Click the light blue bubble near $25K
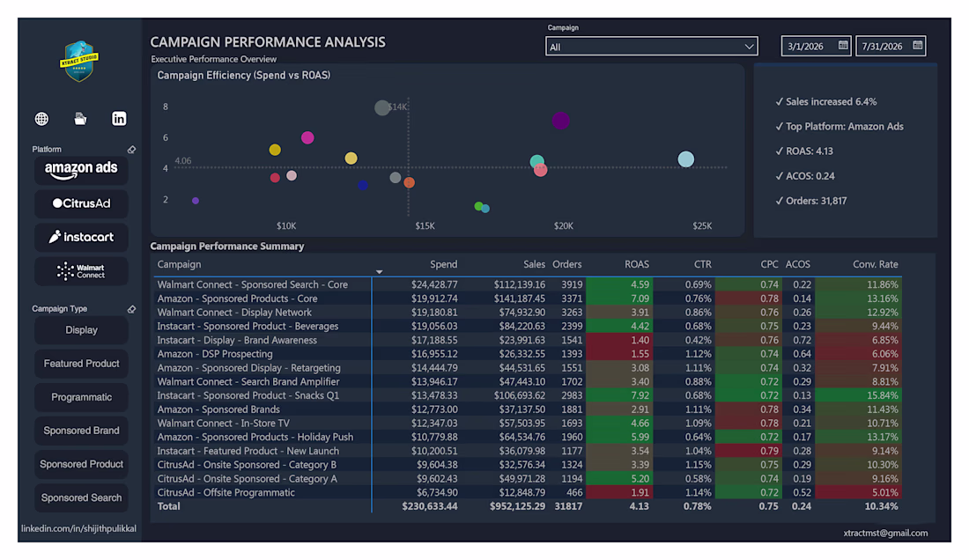This screenshot has width=969, height=560. 686,159
